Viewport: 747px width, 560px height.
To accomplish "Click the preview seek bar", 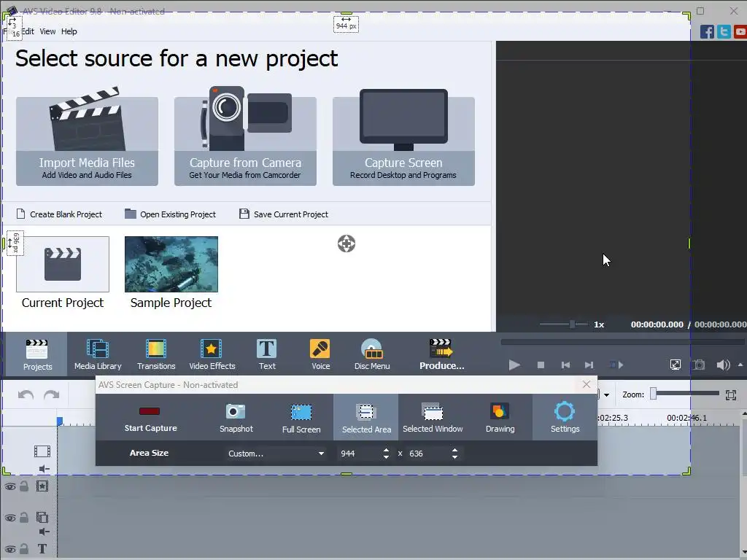I will (622, 342).
